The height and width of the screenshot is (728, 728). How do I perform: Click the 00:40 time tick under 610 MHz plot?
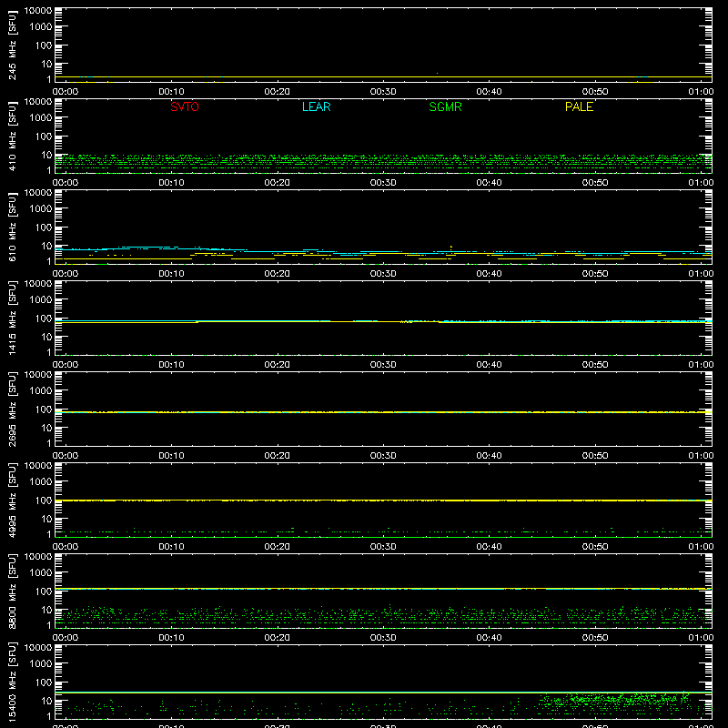(489, 274)
